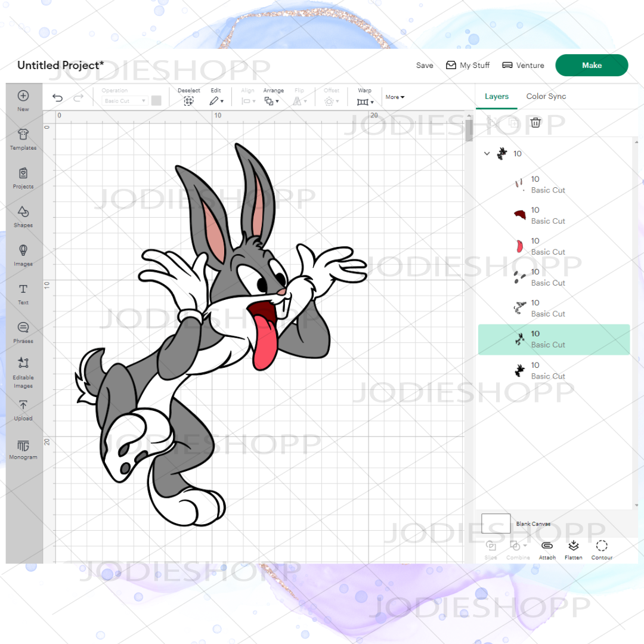This screenshot has height=644, width=644.
Task: Click the operation color swatch
Action: (156, 101)
